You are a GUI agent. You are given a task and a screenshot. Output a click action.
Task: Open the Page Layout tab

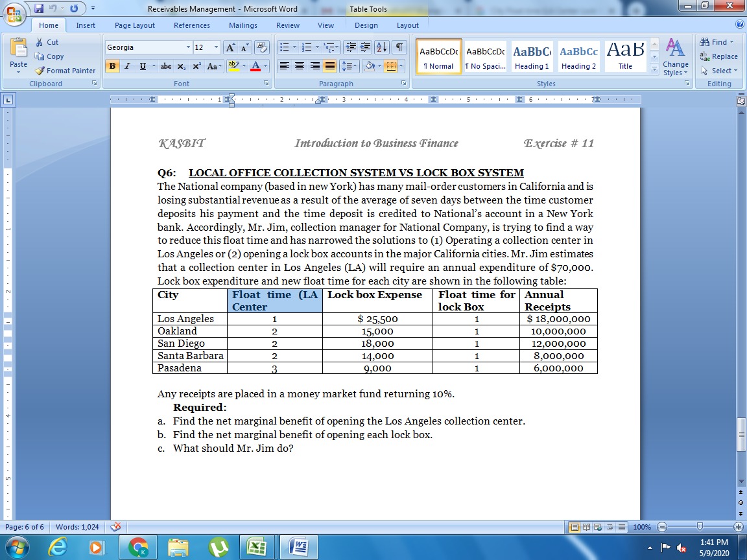click(x=135, y=25)
